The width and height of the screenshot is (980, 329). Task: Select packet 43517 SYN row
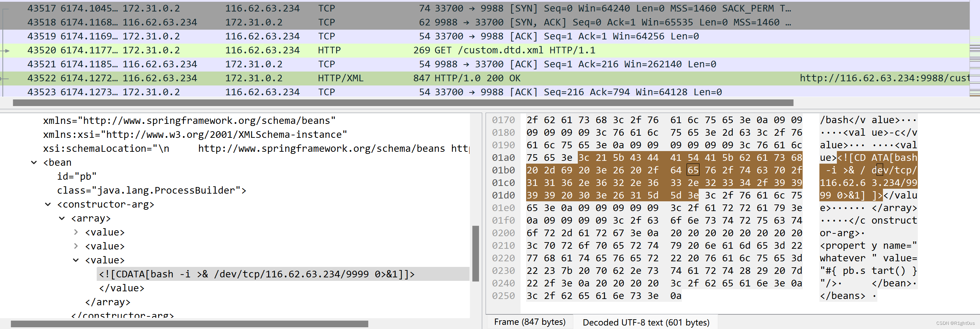[x=485, y=8]
